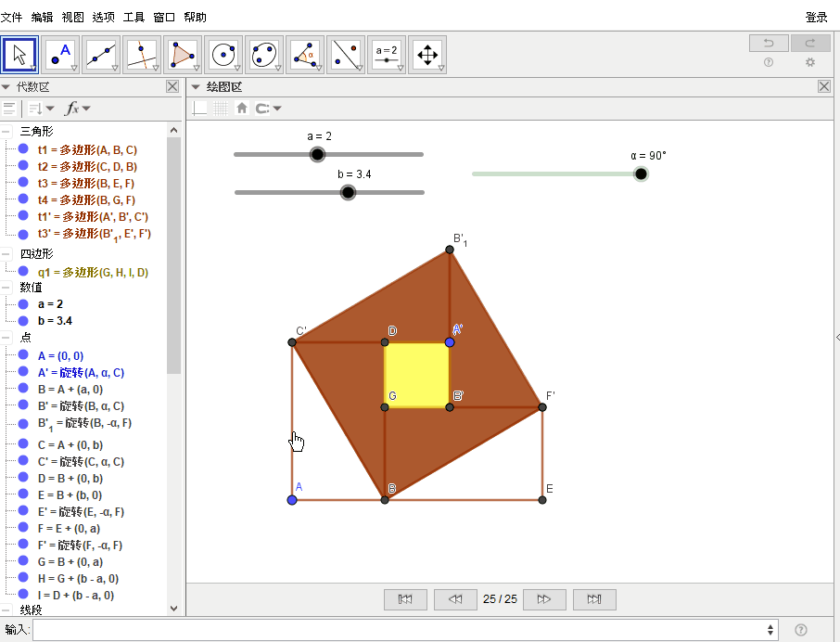Open the fx description style menu

78,109
